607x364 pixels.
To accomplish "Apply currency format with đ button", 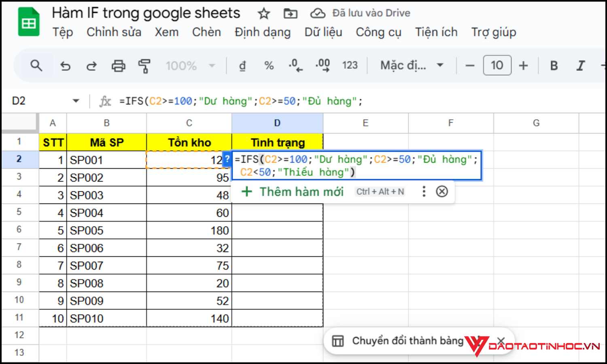I will coord(242,66).
